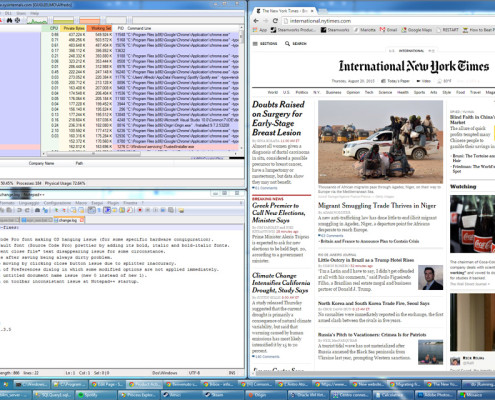
Task: Go to the Opinion section
Action: 353,92
